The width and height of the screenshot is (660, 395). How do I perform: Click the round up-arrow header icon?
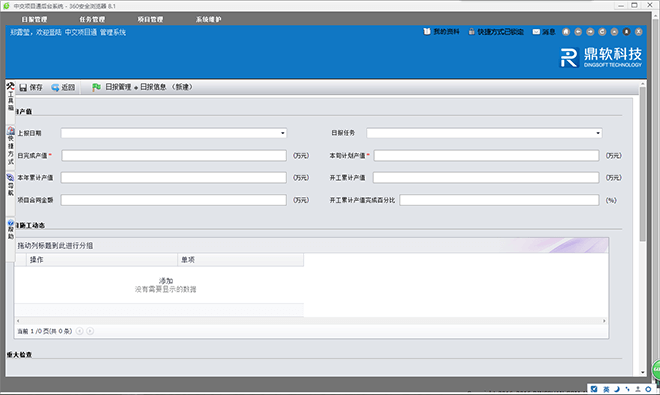615,32
